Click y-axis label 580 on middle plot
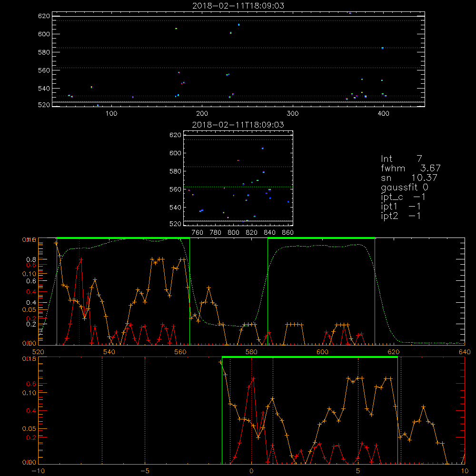The image size is (476, 476). coord(175,171)
